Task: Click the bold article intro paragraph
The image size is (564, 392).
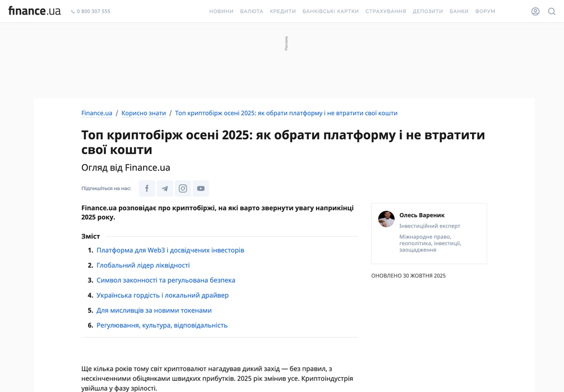Action: pos(218,213)
